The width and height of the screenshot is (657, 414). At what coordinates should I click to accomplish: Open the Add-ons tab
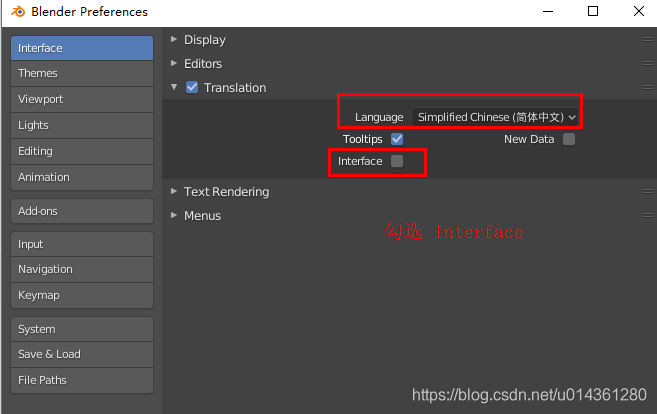pos(82,211)
